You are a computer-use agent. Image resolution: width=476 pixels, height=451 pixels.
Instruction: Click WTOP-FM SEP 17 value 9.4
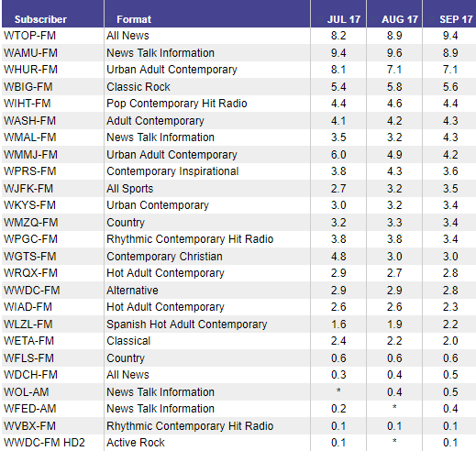click(450, 36)
